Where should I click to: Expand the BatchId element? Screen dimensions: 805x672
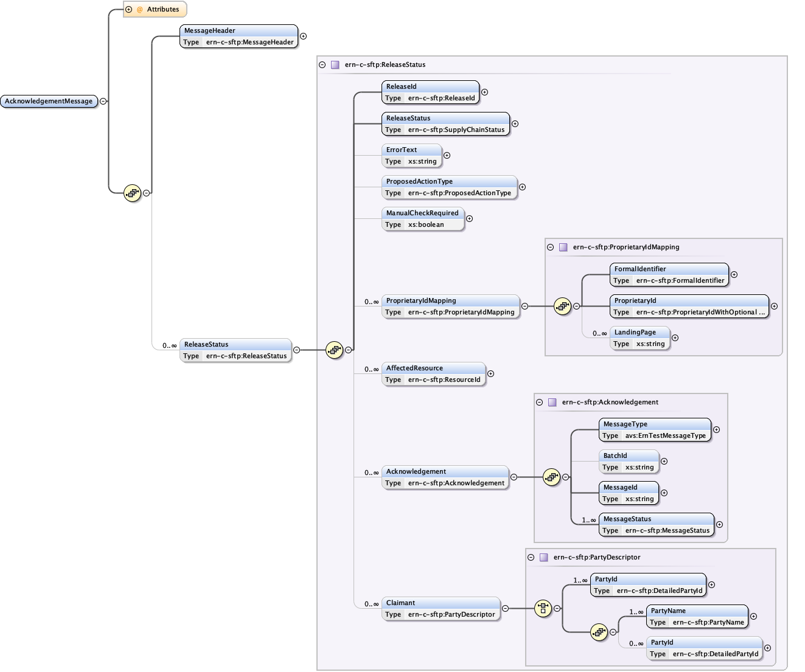(x=664, y=462)
